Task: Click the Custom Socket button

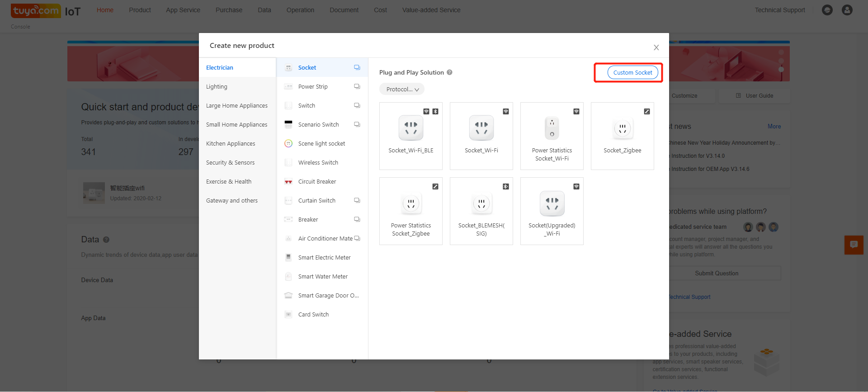Action: [x=632, y=73]
